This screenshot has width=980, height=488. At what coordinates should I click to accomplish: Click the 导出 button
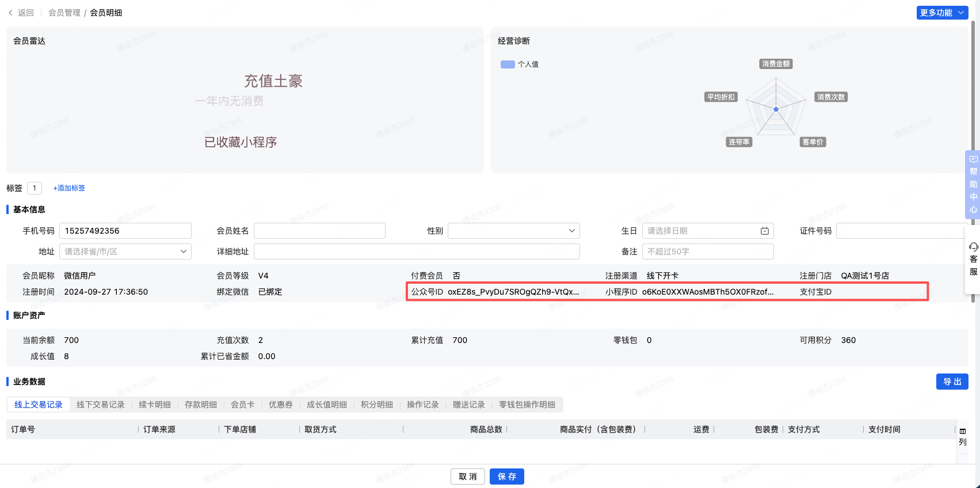click(952, 382)
